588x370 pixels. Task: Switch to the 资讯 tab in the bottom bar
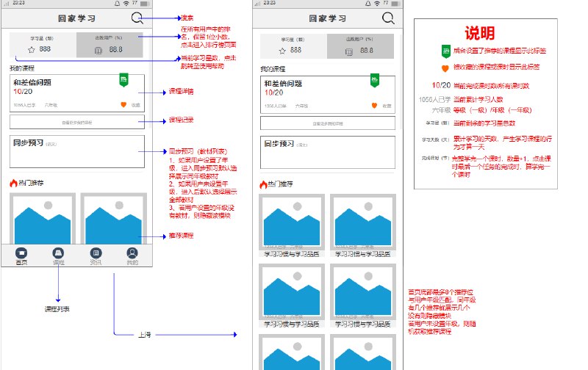click(x=96, y=256)
